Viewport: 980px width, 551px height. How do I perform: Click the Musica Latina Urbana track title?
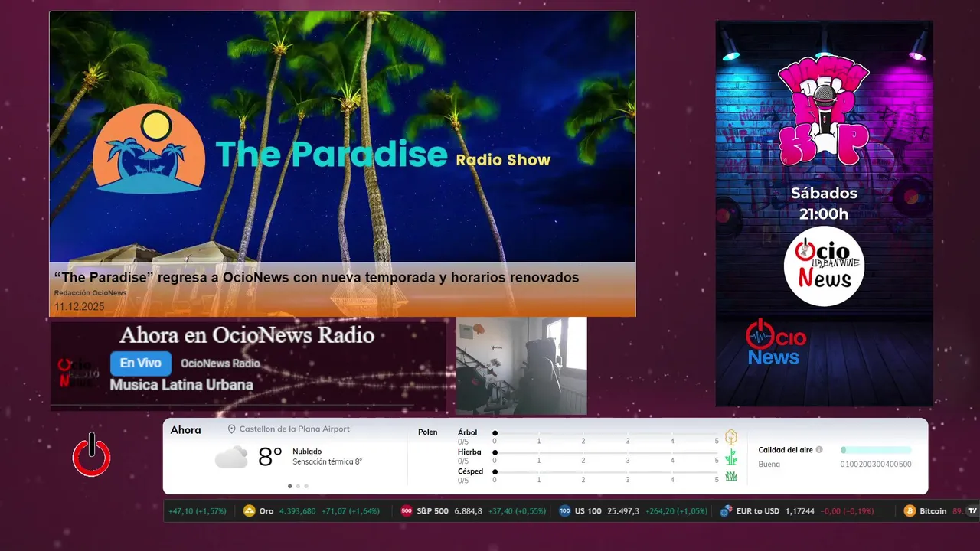[181, 385]
